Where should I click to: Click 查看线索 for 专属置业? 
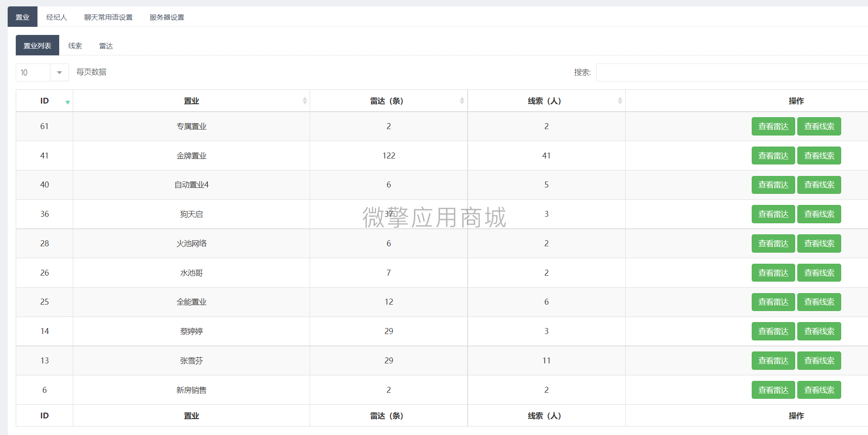[x=819, y=127]
